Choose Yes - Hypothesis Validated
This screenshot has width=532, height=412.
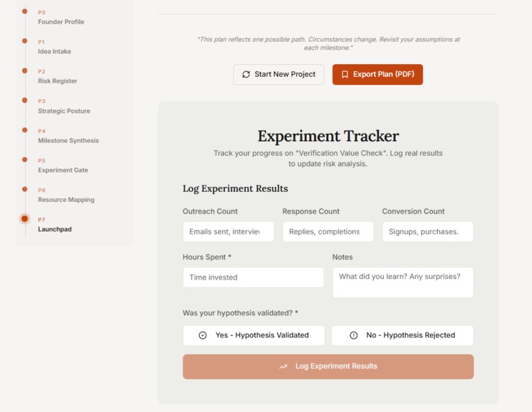tap(254, 335)
